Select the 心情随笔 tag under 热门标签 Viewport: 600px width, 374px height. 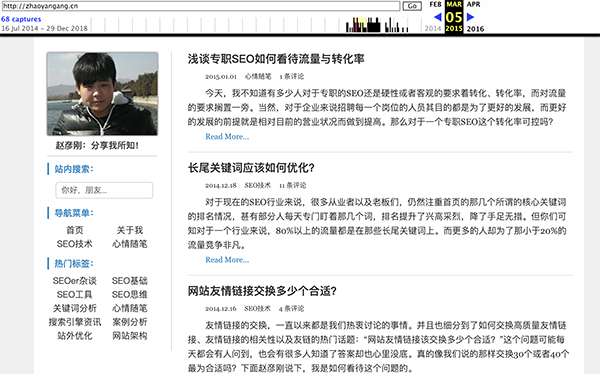pyautogui.click(x=130, y=308)
